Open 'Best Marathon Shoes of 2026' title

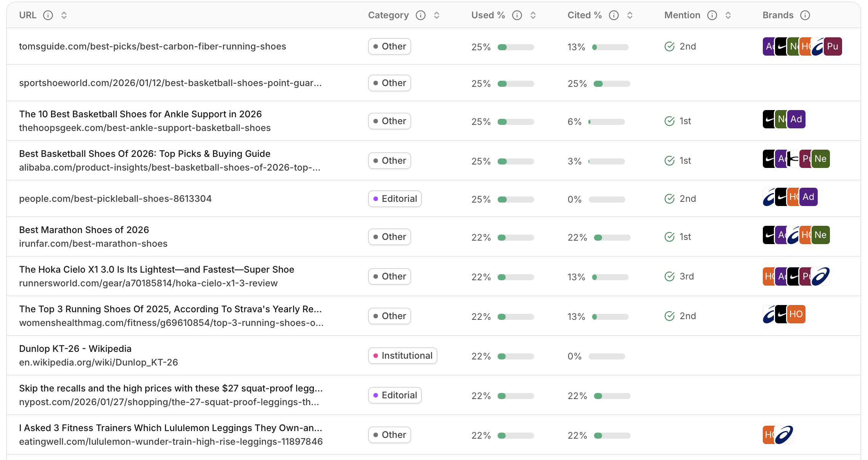tap(84, 230)
